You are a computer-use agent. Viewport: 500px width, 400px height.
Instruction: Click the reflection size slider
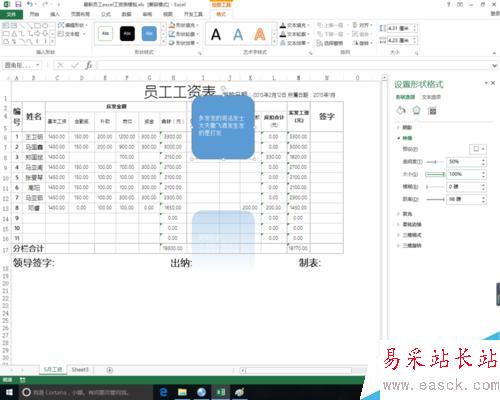point(435,174)
